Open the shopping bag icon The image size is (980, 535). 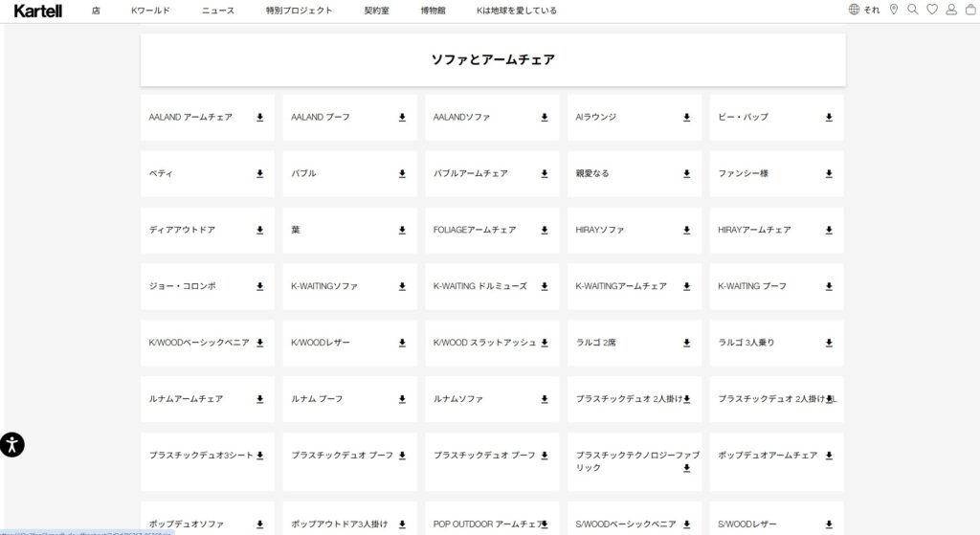click(969, 10)
